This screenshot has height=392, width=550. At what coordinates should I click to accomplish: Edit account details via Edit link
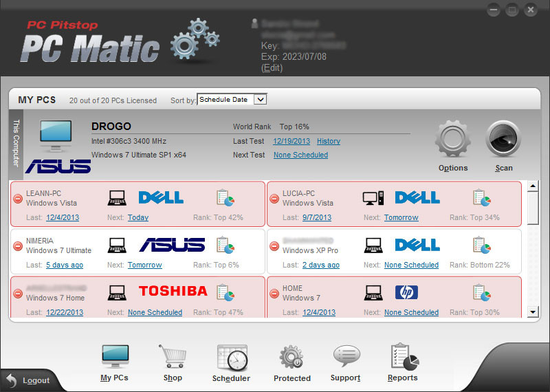(x=272, y=67)
